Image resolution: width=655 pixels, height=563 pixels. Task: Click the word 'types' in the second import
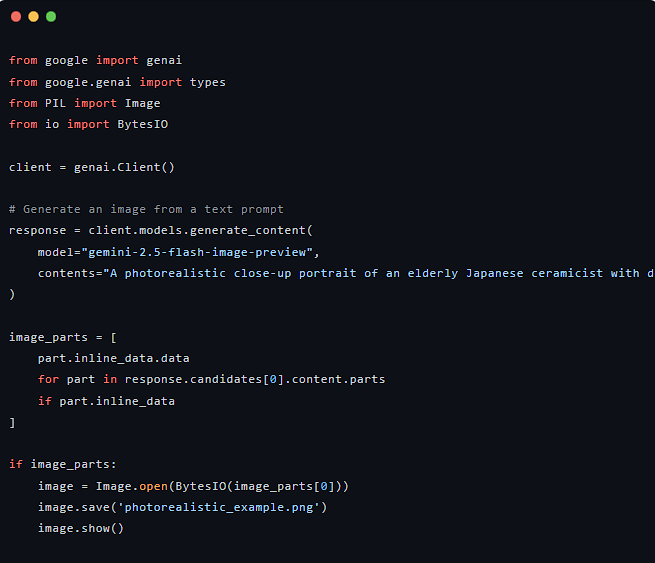tap(207, 82)
